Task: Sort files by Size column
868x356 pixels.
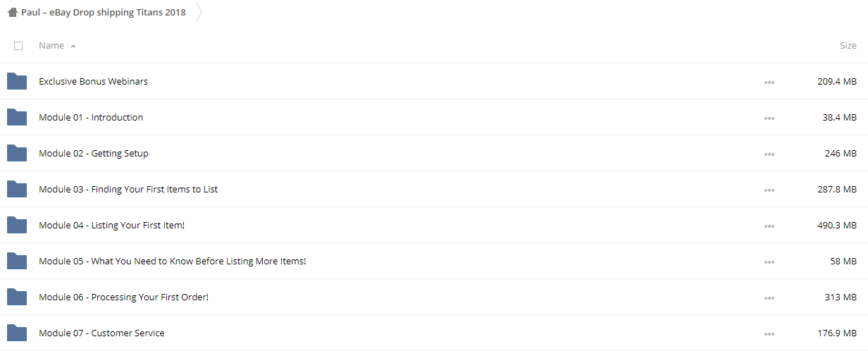Action: (x=848, y=45)
